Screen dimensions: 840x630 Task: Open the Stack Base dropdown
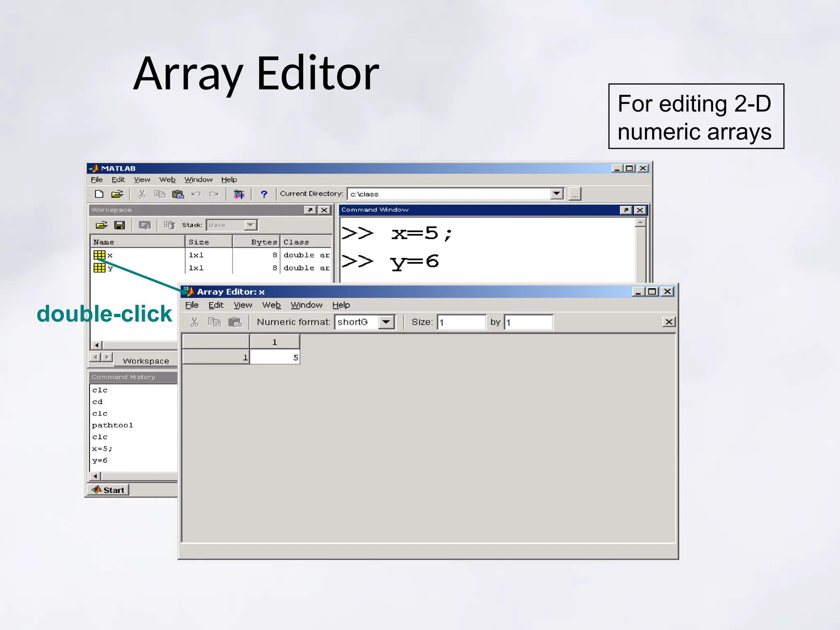pos(250,225)
